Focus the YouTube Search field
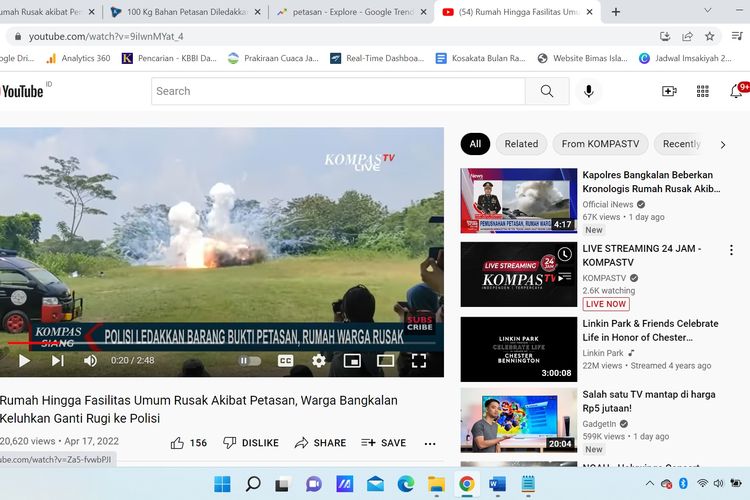The image size is (750, 500). (x=338, y=91)
